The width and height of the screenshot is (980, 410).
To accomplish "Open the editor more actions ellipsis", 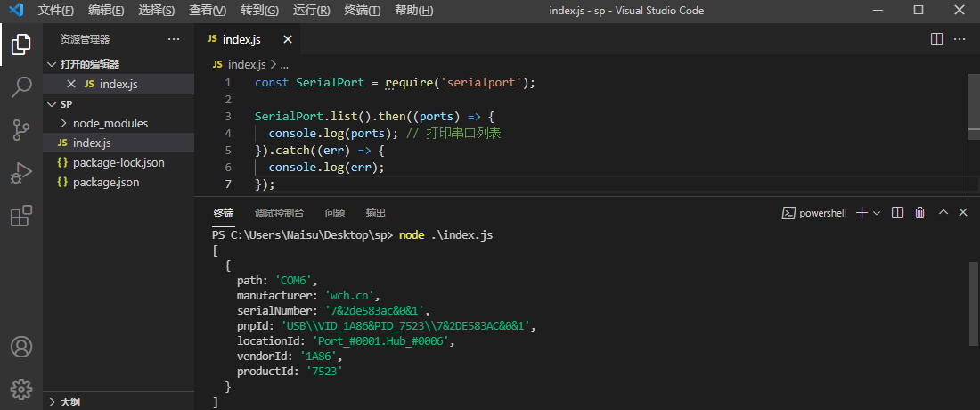I will (960, 39).
